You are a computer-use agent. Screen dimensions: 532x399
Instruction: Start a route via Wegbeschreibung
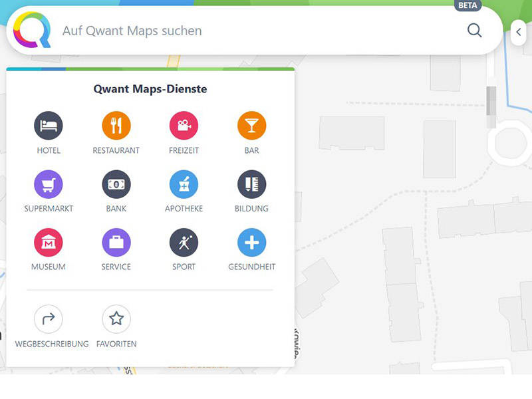(x=48, y=319)
